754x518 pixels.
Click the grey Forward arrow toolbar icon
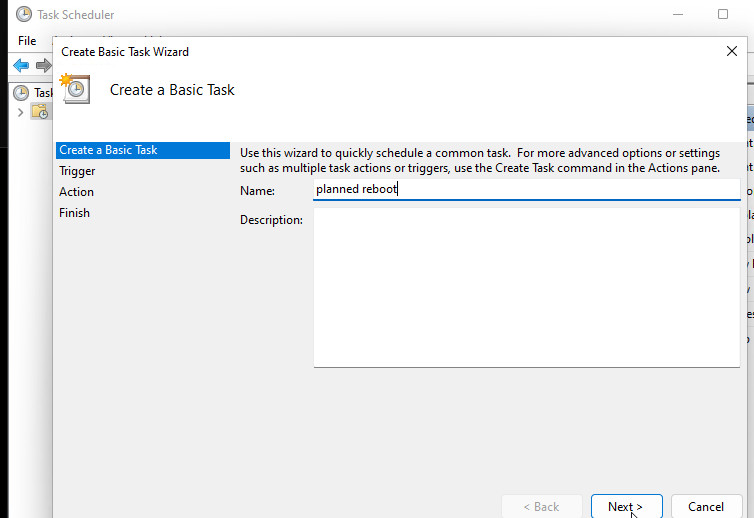[x=43, y=65]
